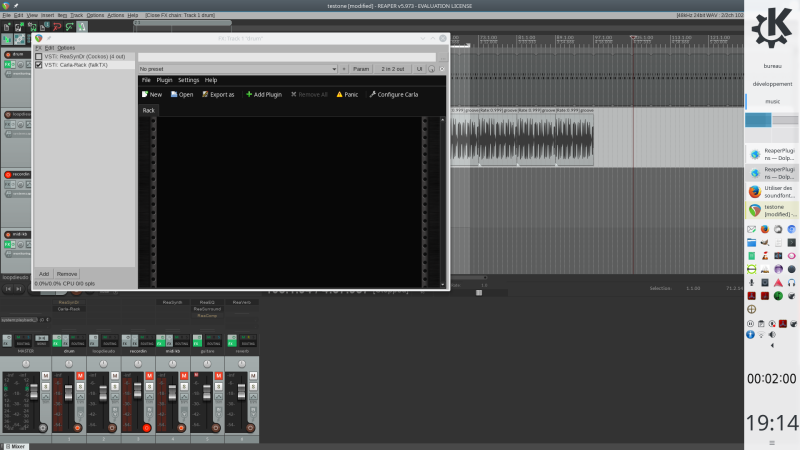Click Open in the Carla toolbar
This screenshot has width=800, height=450.
pyautogui.click(x=182, y=94)
